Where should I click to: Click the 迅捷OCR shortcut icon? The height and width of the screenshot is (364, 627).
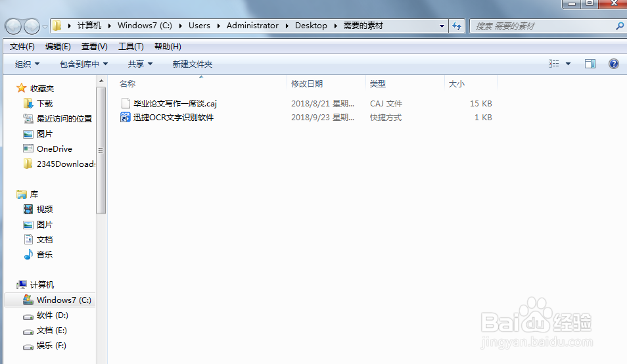click(x=125, y=117)
